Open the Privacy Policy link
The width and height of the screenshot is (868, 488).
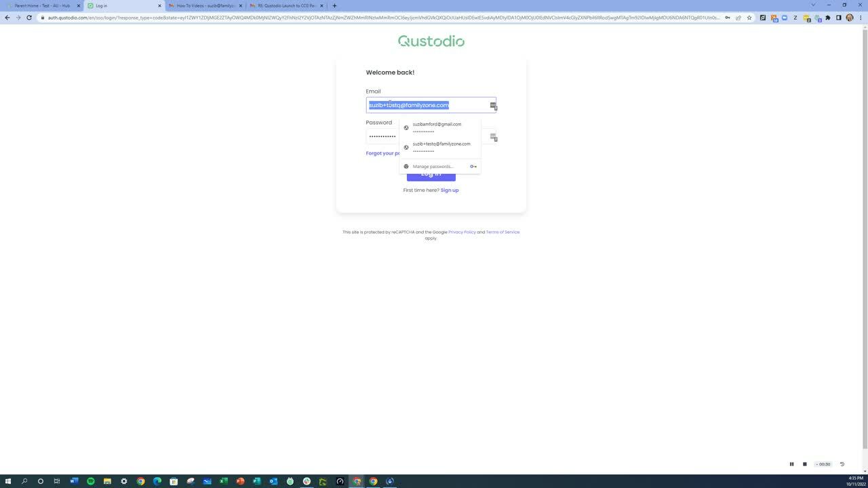(462, 232)
